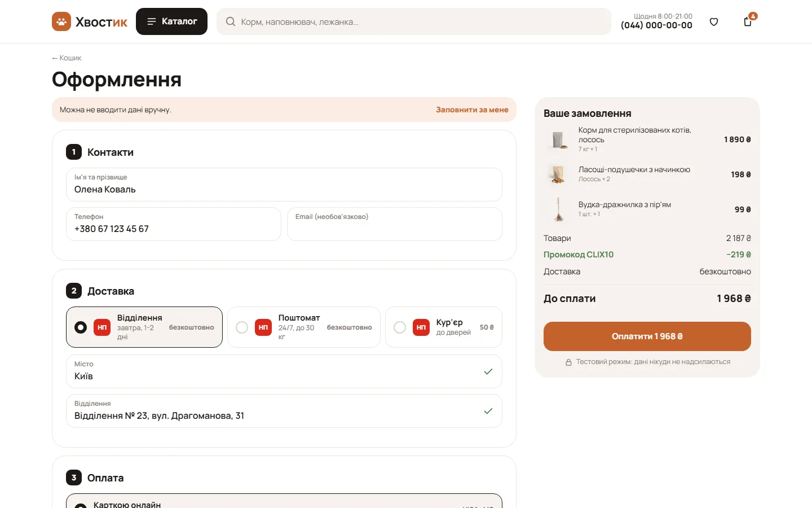This screenshot has width=812, height=508.
Task: Click the Ласощі-подушечки product thumbnail
Action: 558,174
